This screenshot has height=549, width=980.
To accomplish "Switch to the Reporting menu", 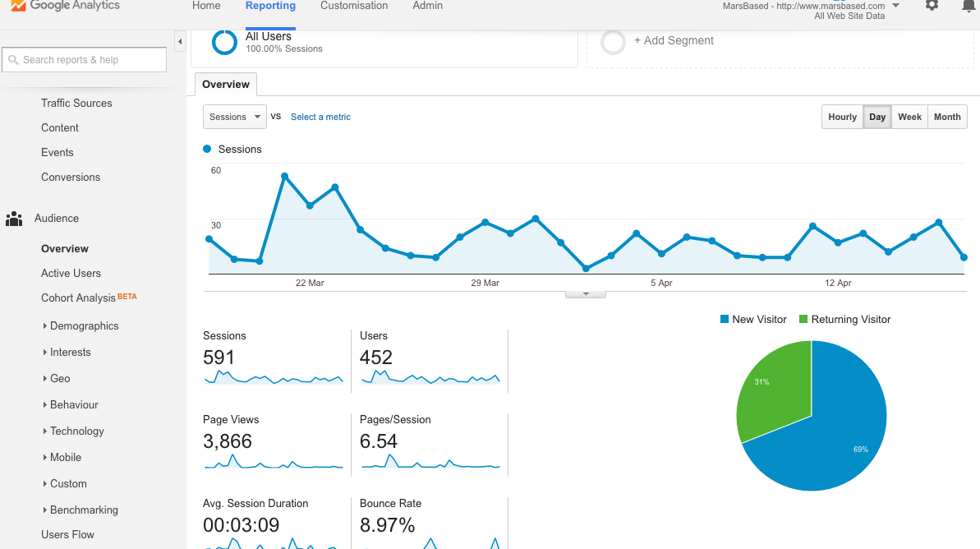I will click(x=270, y=6).
